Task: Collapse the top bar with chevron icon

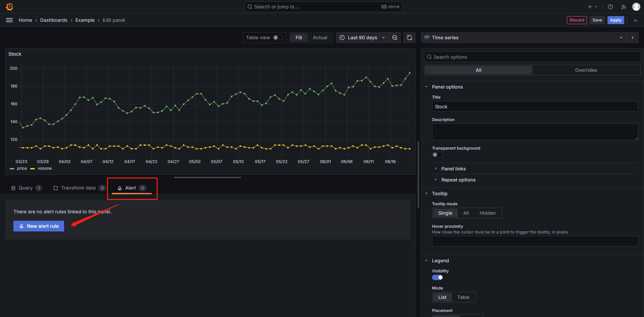Action: coord(636,20)
